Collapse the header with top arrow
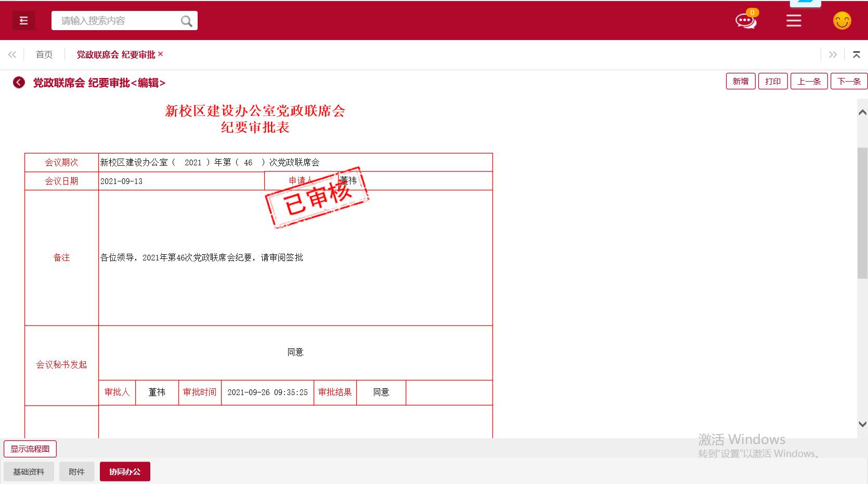This screenshot has height=484, width=868. [x=856, y=55]
